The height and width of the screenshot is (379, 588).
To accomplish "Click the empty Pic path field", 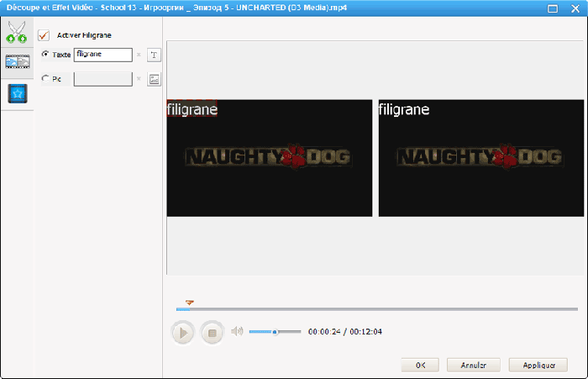I will [103, 79].
